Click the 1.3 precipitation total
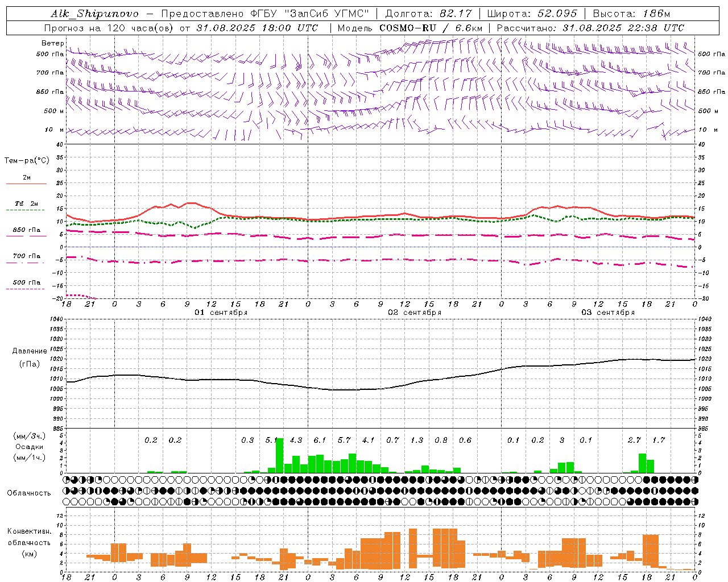The image size is (728, 582). tap(417, 440)
